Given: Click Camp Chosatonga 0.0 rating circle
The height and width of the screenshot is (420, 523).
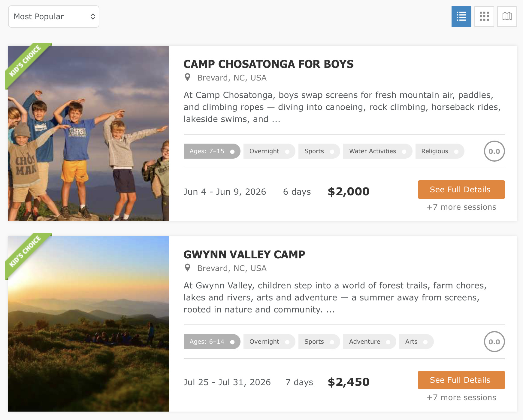Looking at the screenshot, I should [494, 151].
